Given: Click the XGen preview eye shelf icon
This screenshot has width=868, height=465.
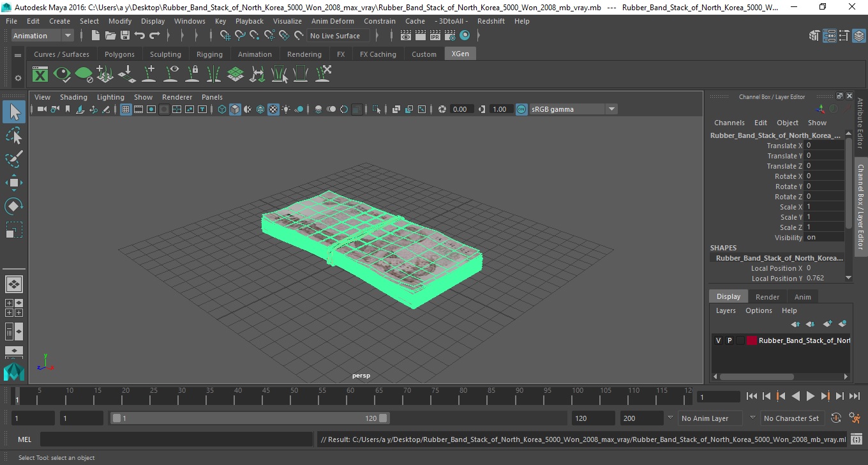Looking at the screenshot, I should point(62,74).
